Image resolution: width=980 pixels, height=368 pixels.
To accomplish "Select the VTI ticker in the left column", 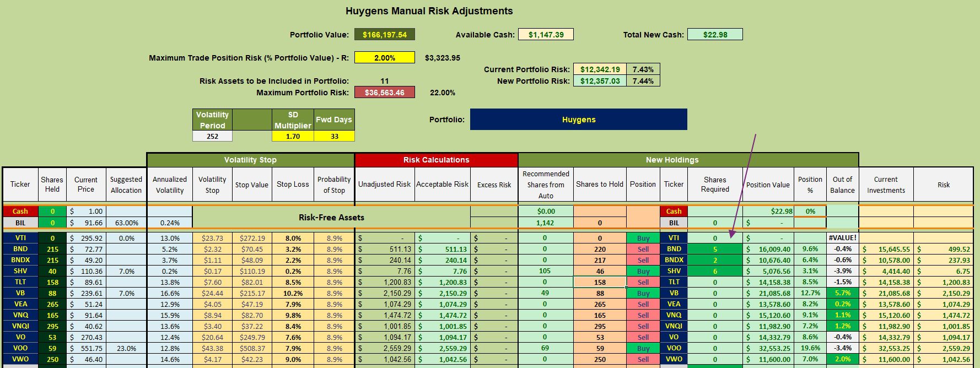I will coord(20,238).
